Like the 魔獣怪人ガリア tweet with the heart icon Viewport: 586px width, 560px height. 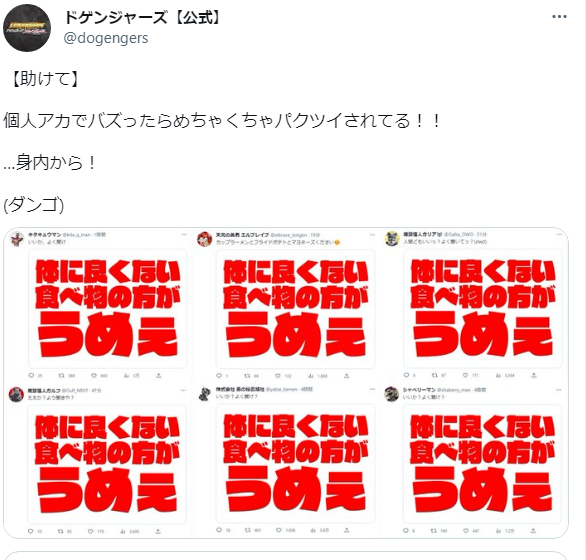465,375
